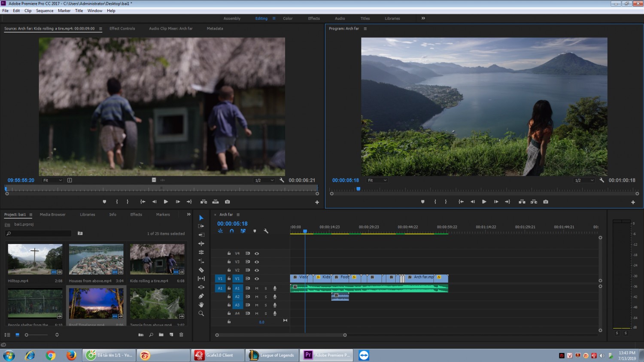Switch to Audio workspace

pos(340,18)
